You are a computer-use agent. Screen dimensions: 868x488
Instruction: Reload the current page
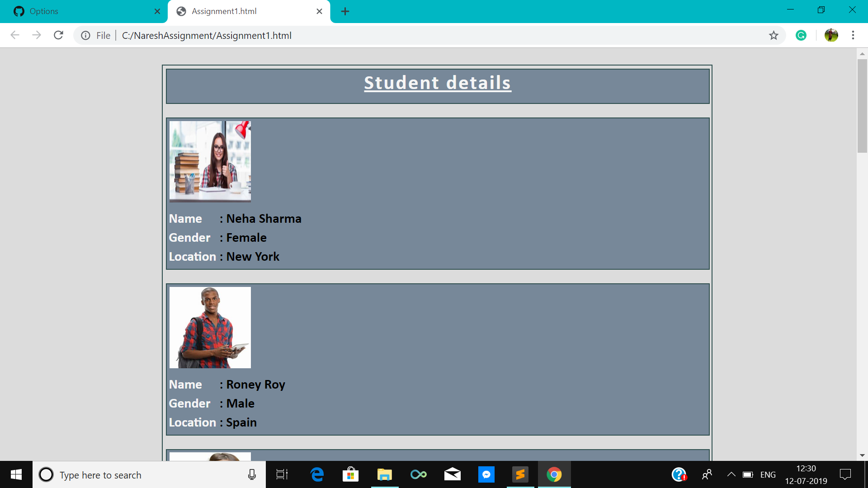click(58, 35)
